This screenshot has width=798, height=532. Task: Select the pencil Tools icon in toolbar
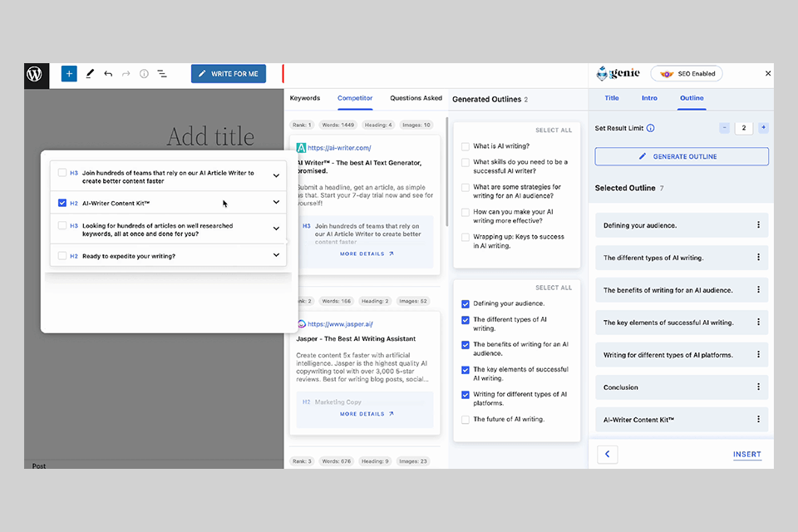[x=90, y=74]
